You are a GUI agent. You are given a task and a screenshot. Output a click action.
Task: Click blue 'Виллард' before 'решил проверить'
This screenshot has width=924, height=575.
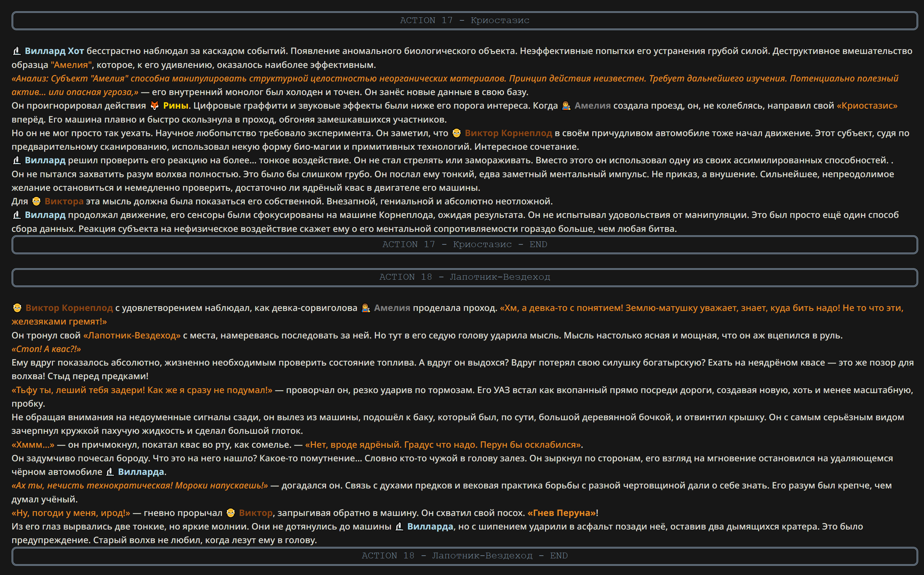coord(45,160)
